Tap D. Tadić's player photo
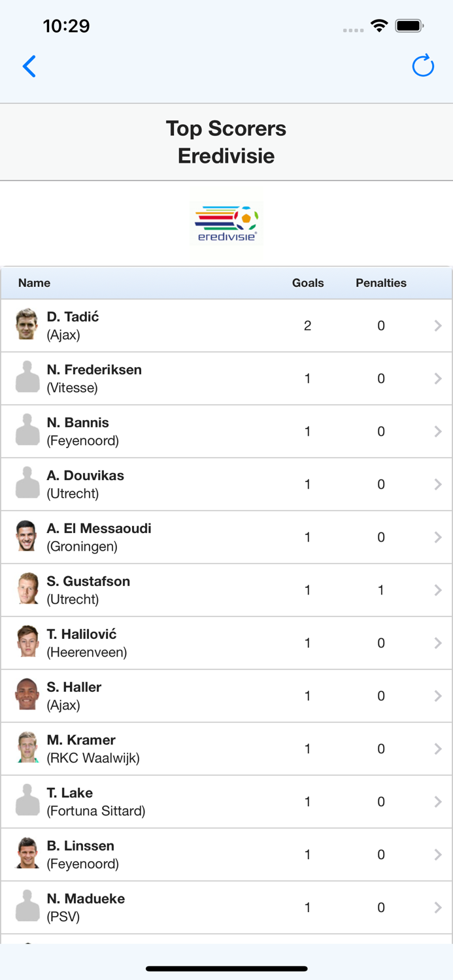The height and width of the screenshot is (980, 453). [27, 325]
